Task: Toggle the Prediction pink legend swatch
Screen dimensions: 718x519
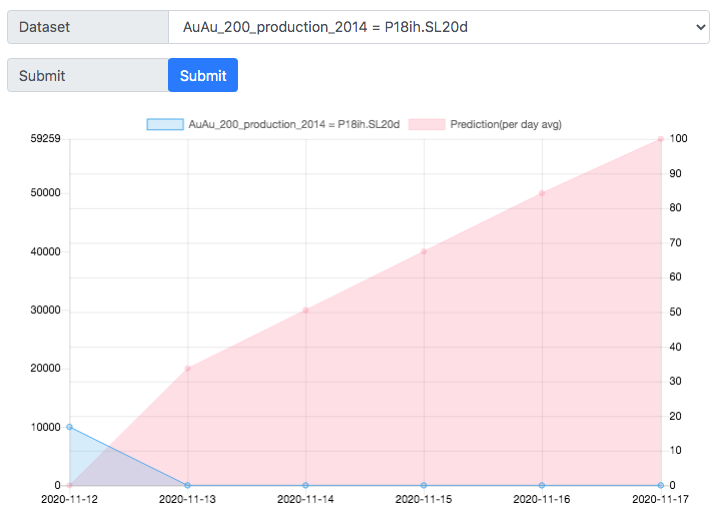Action: (427, 124)
